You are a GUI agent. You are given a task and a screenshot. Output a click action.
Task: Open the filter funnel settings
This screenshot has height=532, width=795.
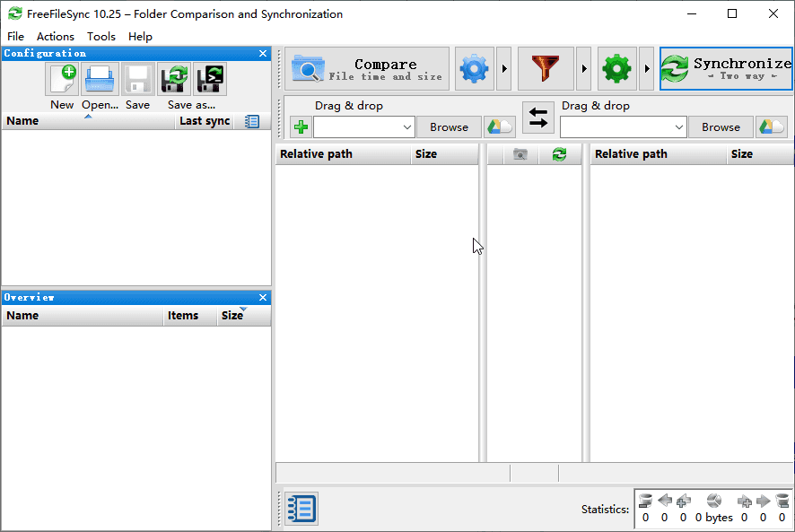coord(546,69)
